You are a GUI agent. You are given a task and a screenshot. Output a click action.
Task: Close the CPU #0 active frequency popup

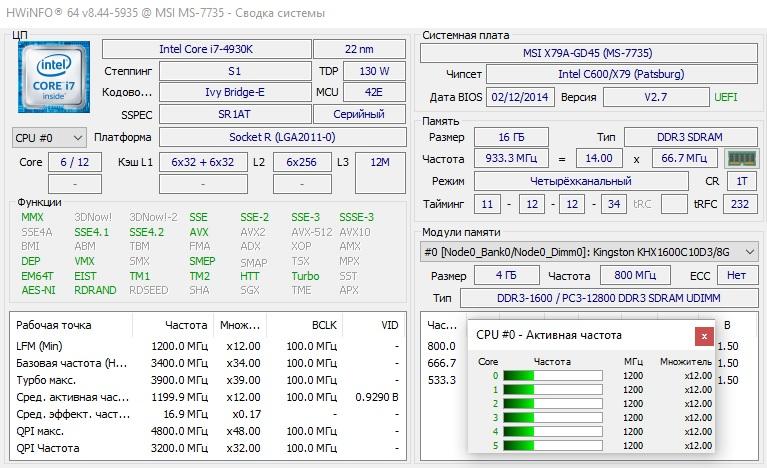click(x=704, y=336)
